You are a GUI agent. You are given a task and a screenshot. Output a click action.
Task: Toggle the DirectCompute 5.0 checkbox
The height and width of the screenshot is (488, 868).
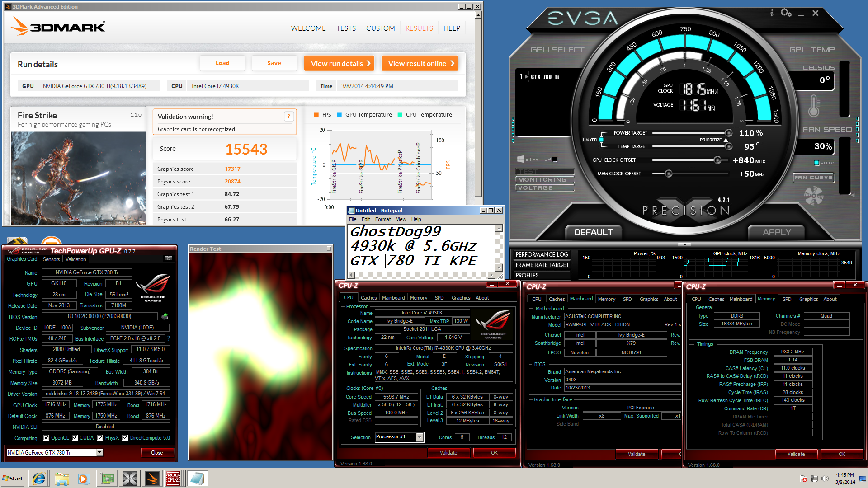125,438
